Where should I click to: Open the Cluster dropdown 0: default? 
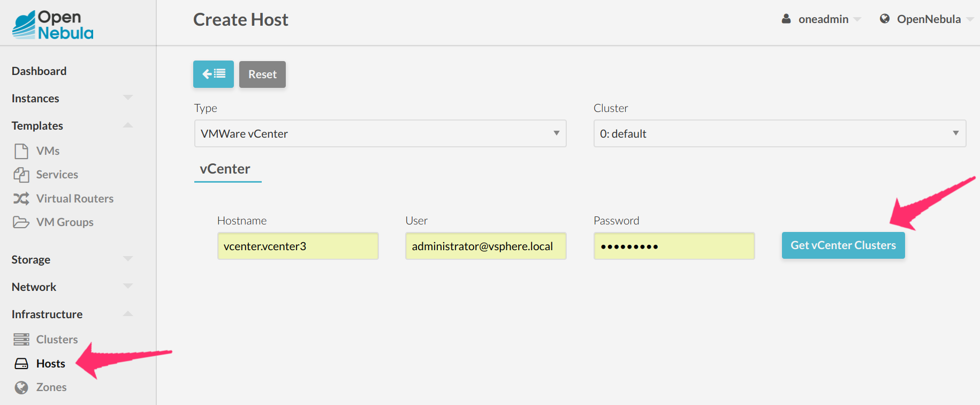(780, 133)
